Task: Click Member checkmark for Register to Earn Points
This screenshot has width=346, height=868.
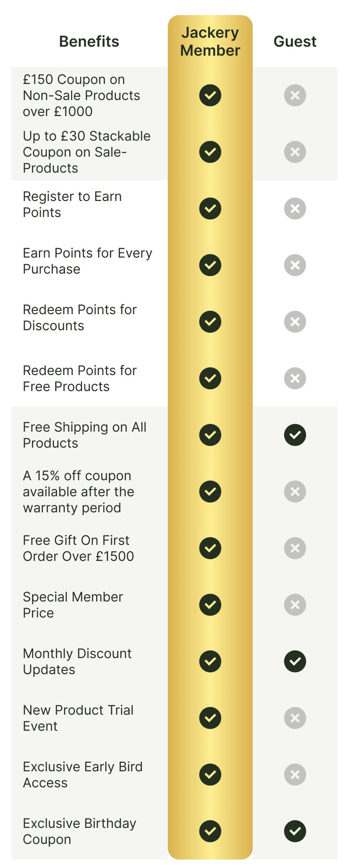Action: tap(210, 209)
